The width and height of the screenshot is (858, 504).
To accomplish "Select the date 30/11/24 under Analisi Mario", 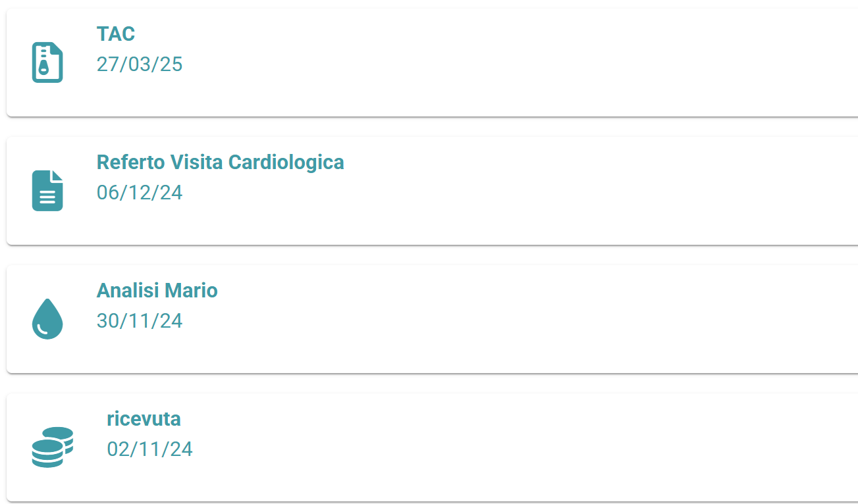I will [140, 320].
